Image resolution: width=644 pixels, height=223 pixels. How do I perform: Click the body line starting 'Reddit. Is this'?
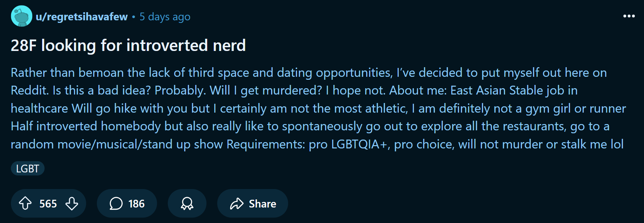point(294,90)
